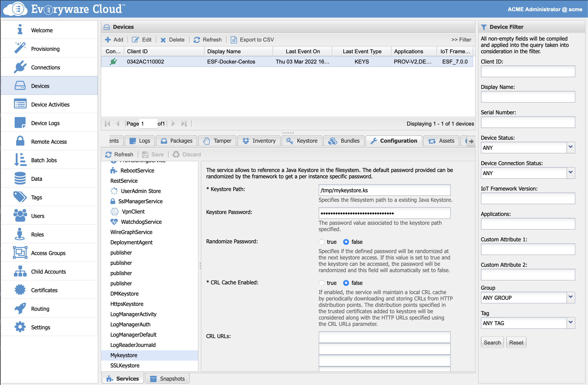The image size is (588, 385).
Task: Open the Device Connection Status dropdown
Action: [570, 173]
